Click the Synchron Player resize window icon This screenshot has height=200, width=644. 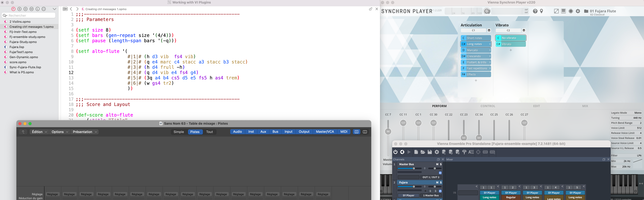(x=556, y=11)
